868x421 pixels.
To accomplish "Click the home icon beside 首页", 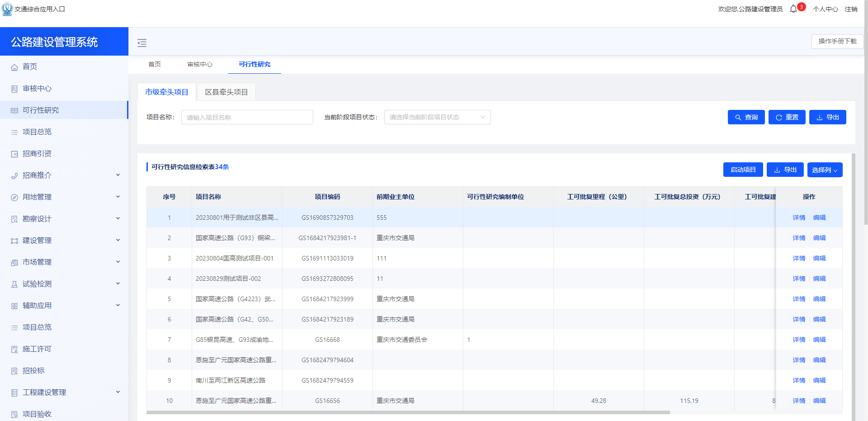I will tap(14, 67).
